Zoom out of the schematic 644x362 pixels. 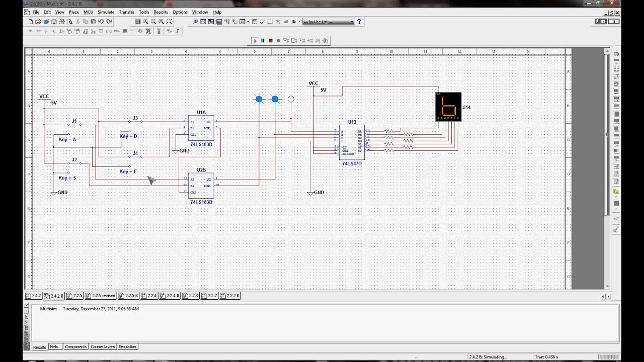(153, 22)
